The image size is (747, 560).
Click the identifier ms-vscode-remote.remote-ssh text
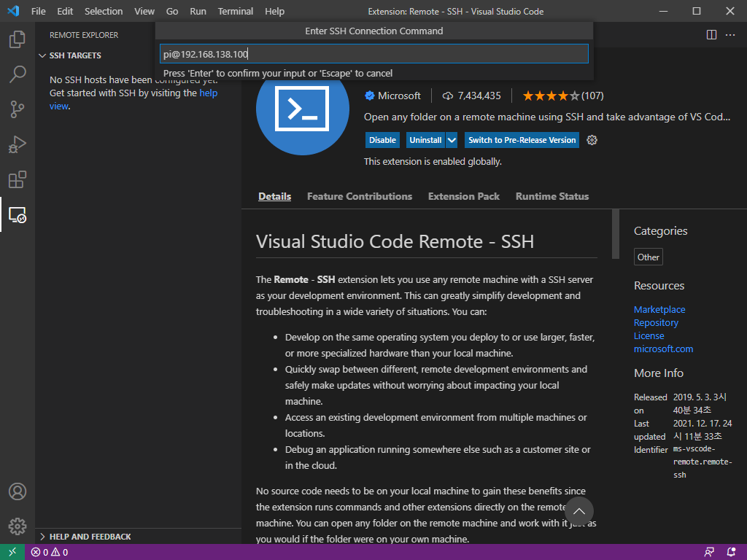click(703, 462)
